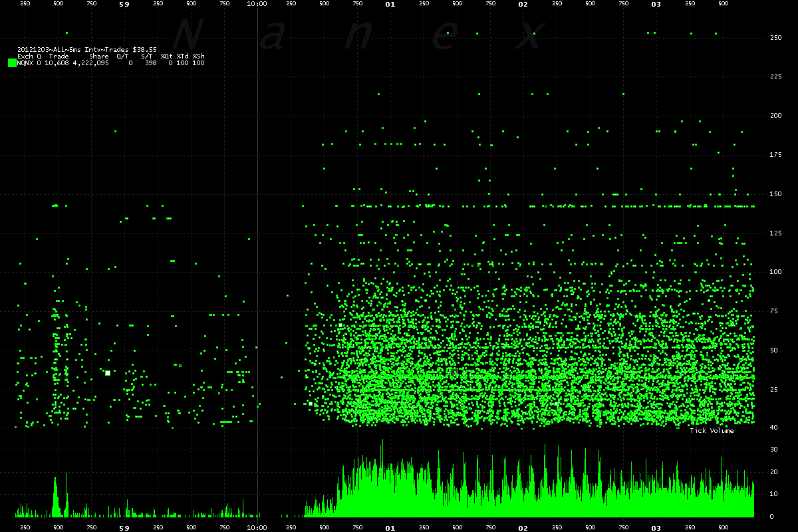Click the "S/T" column header
798x532 pixels.
tap(147, 56)
